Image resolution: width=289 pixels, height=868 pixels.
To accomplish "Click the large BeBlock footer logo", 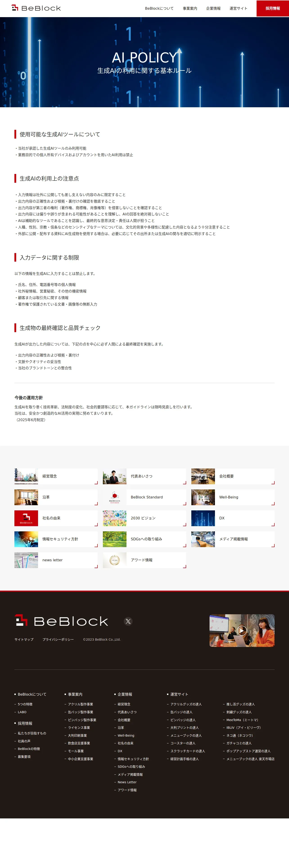I will click(61, 621).
